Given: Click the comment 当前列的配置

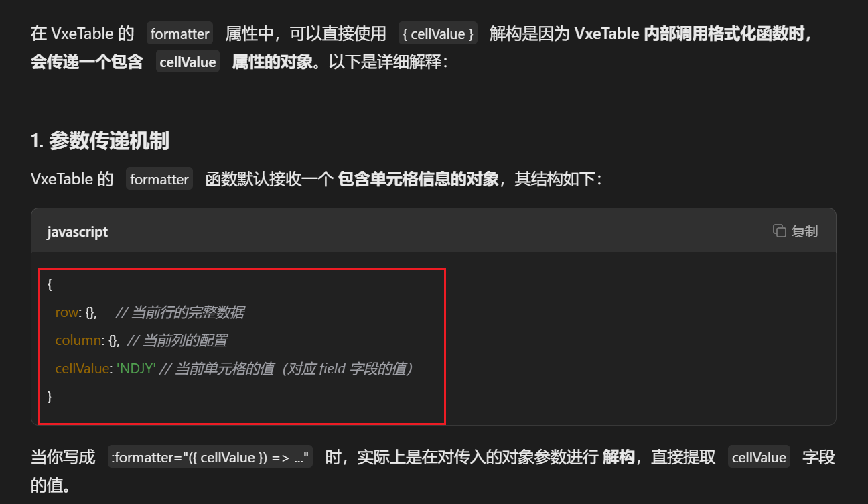Looking at the screenshot, I should tap(177, 340).
